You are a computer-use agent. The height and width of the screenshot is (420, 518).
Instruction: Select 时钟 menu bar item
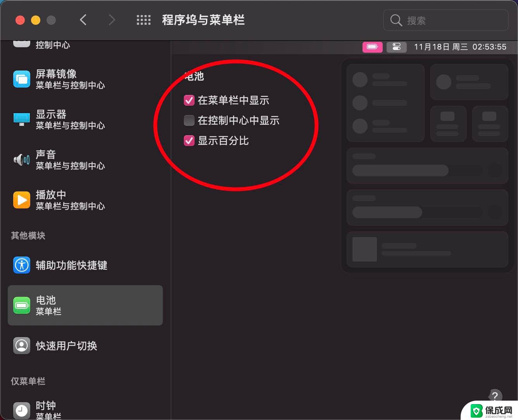(x=85, y=410)
